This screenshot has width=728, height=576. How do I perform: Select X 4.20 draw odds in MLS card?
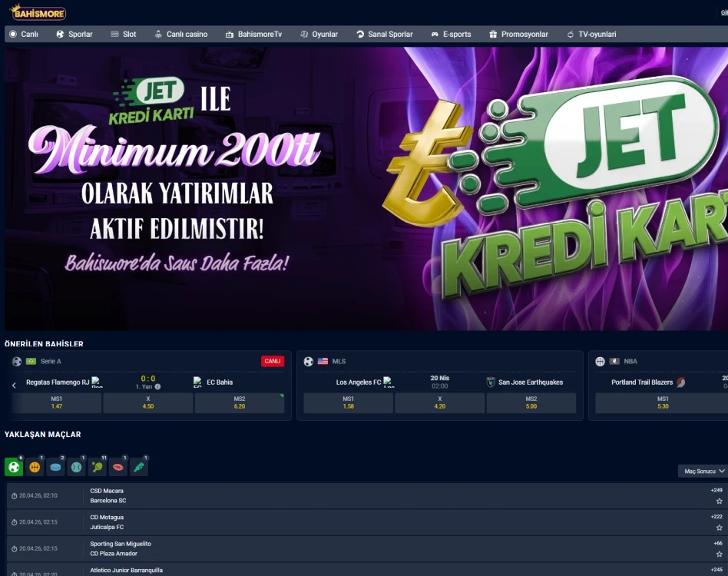point(440,402)
